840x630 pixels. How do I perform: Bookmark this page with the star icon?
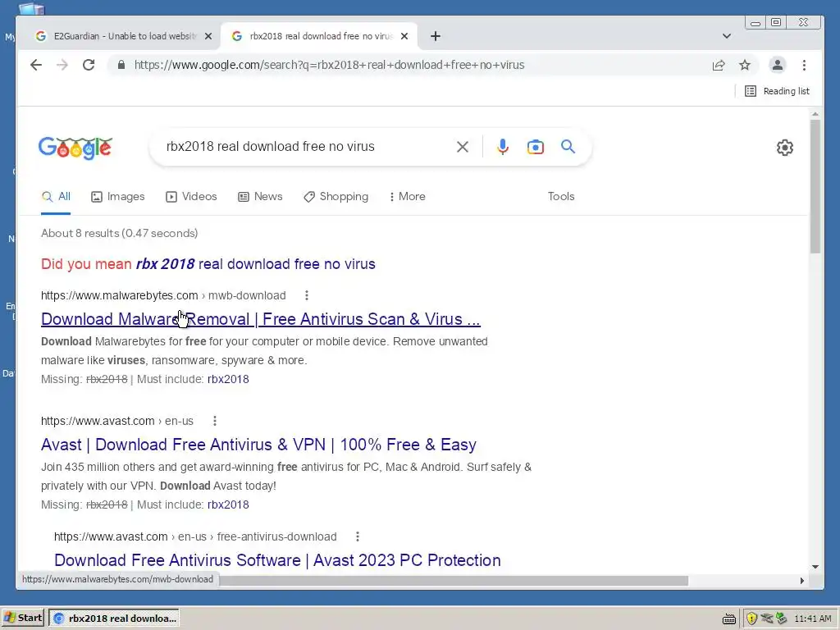pos(745,65)
